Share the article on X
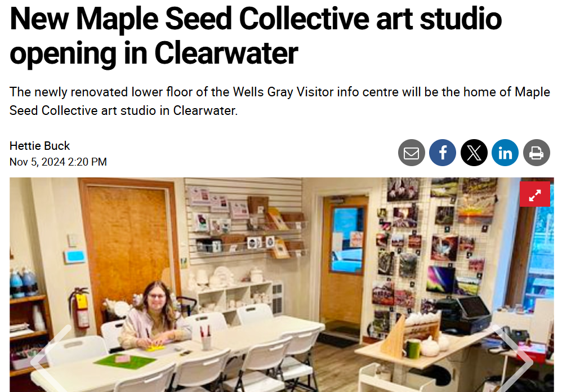562x392 pixels. (474, 153)
